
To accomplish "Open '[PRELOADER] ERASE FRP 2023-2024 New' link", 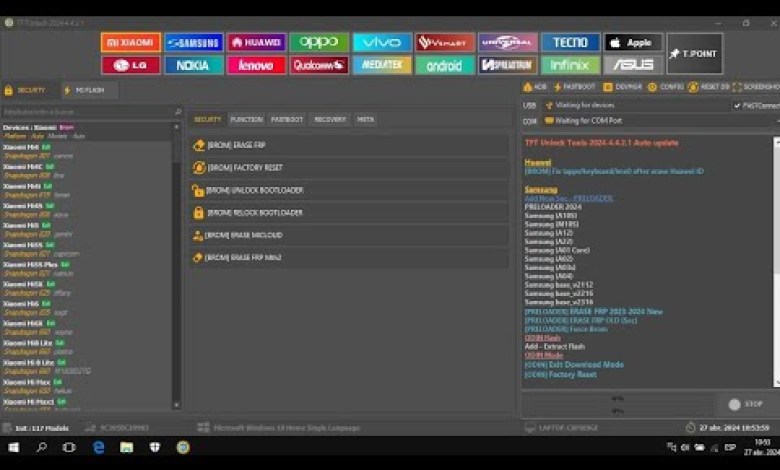I will (x=593, y=312).
